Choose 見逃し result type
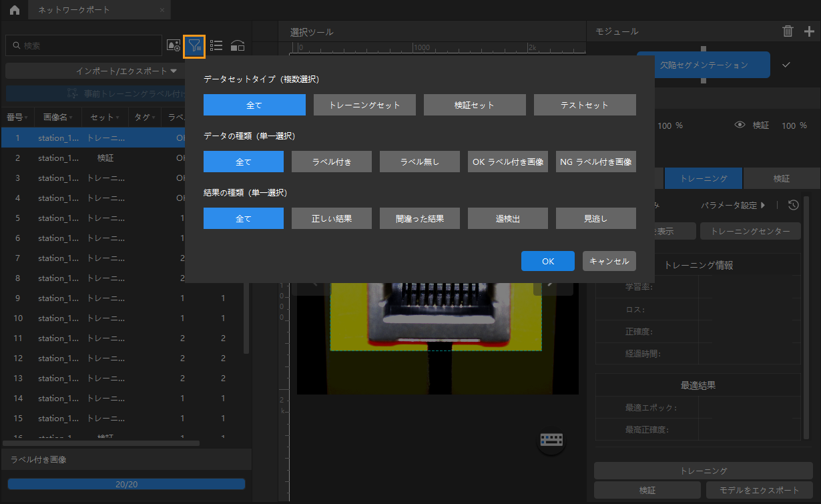The height and width of the screenshot is (504, 821). (596, 218)
